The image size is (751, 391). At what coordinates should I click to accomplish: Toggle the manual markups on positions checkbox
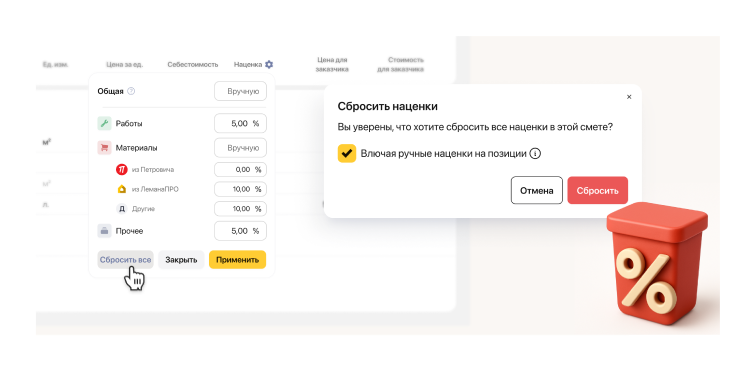347,153
